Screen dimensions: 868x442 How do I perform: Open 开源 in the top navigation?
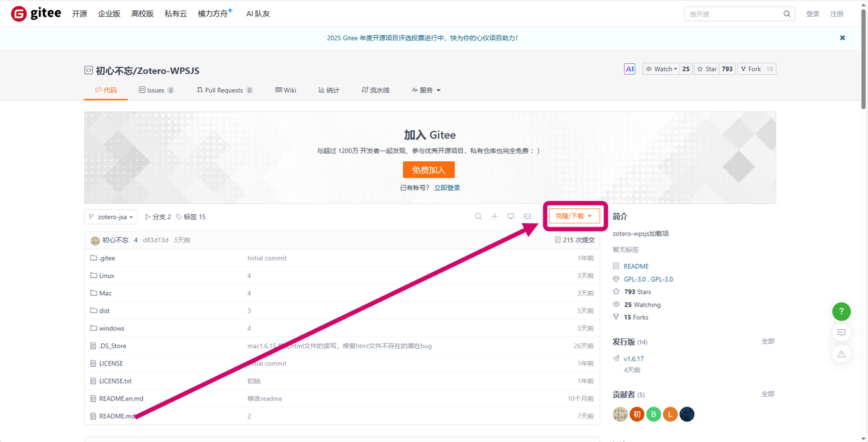click(80, 14)
